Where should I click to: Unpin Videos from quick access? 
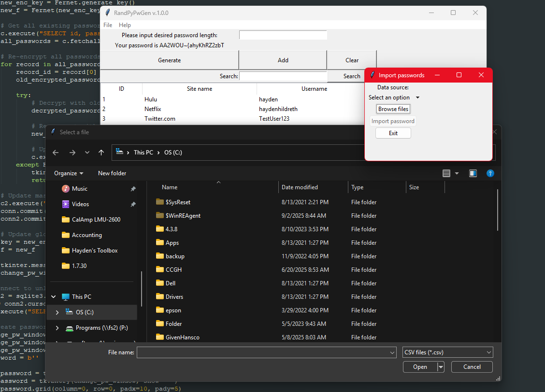pyautogui.click(x=133, y=204)
